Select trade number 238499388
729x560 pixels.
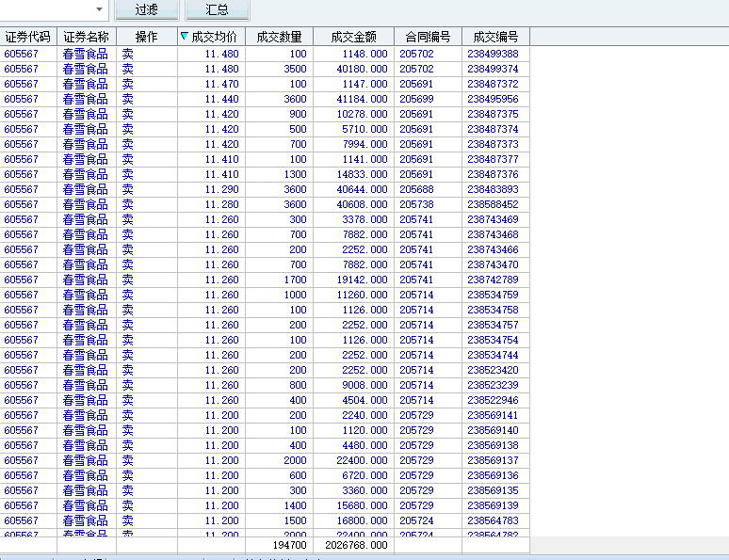coord(493,54)
